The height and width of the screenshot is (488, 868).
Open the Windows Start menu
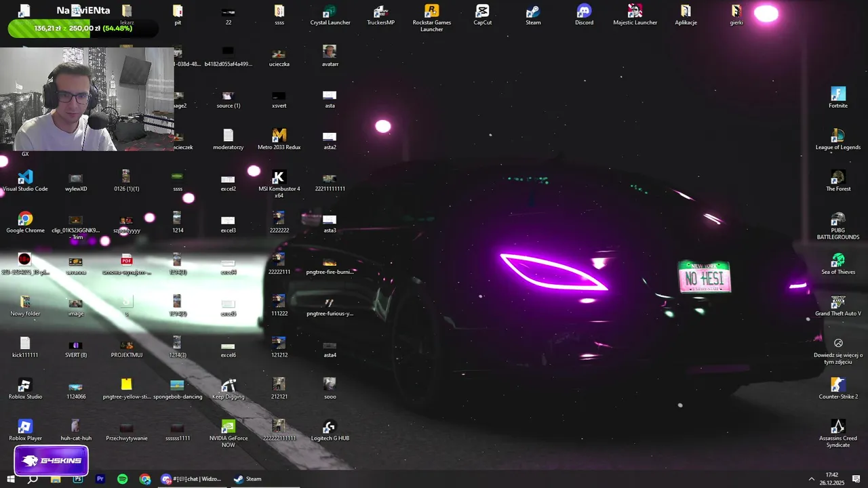10,479
